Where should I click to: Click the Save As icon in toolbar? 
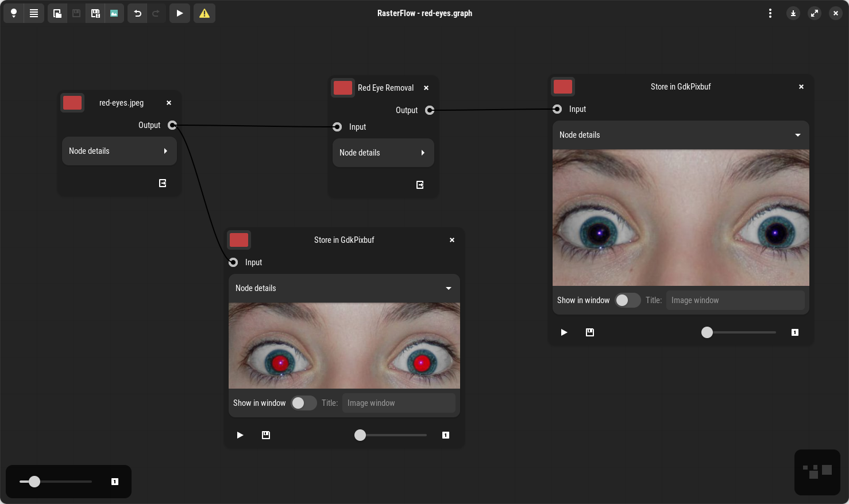(95, 13)
